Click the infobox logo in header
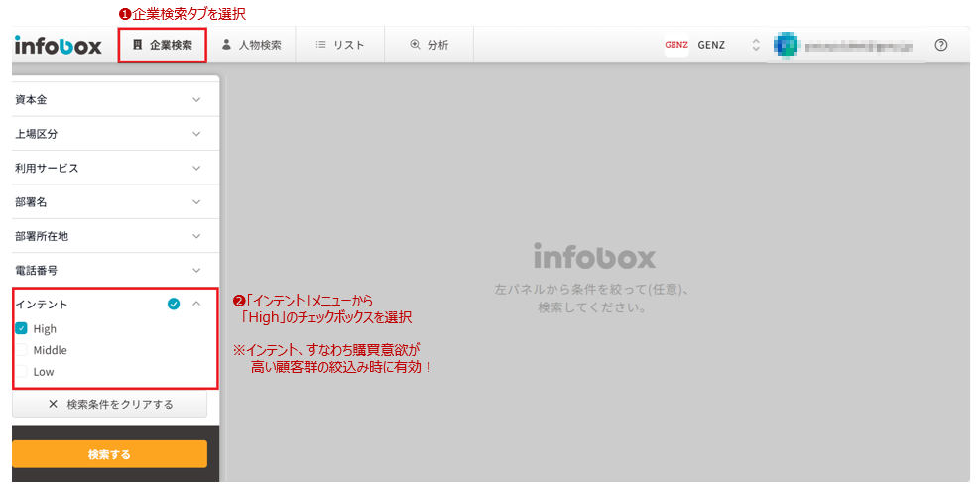Viewport: 980px width, 490px height. (x=58, y=45)
